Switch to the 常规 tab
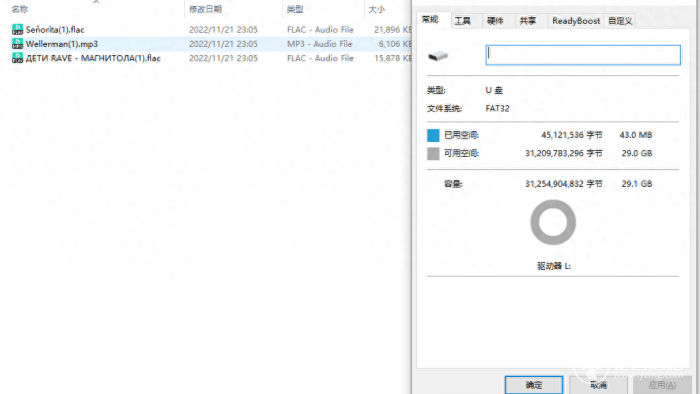This screenshot has height=394, width=700. (x=430, y=20)
